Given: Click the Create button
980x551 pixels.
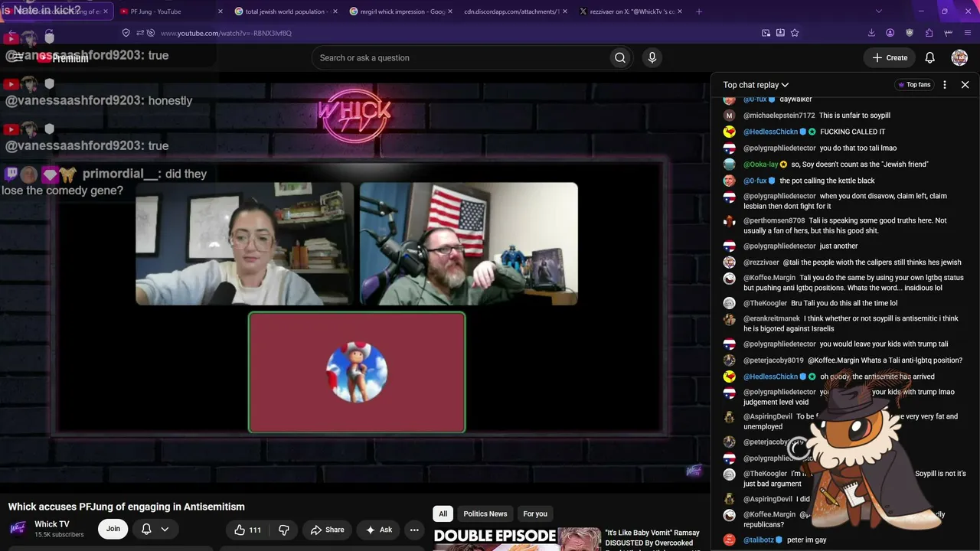Looking at the screenshot, I should pos(889,57).
